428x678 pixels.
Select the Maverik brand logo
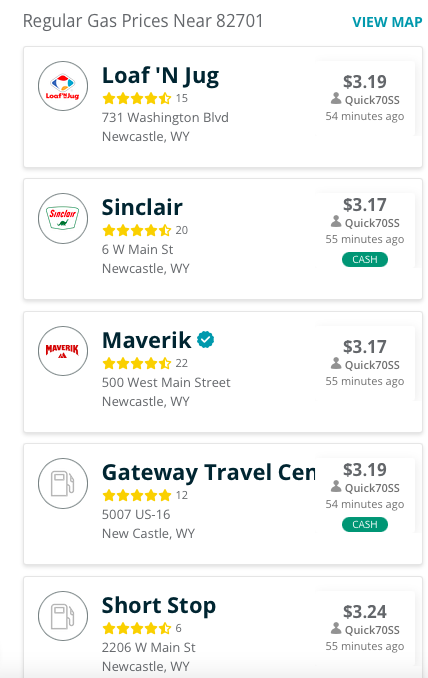63,351
